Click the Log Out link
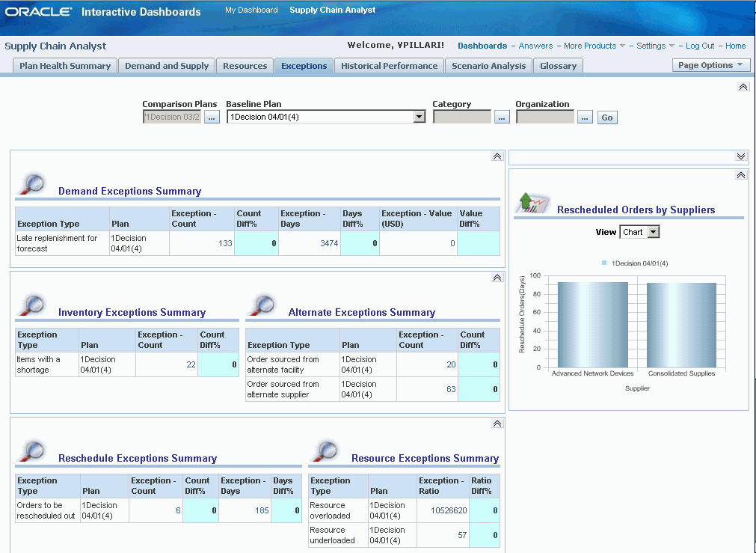756x553 pixels. coord(700,46)
